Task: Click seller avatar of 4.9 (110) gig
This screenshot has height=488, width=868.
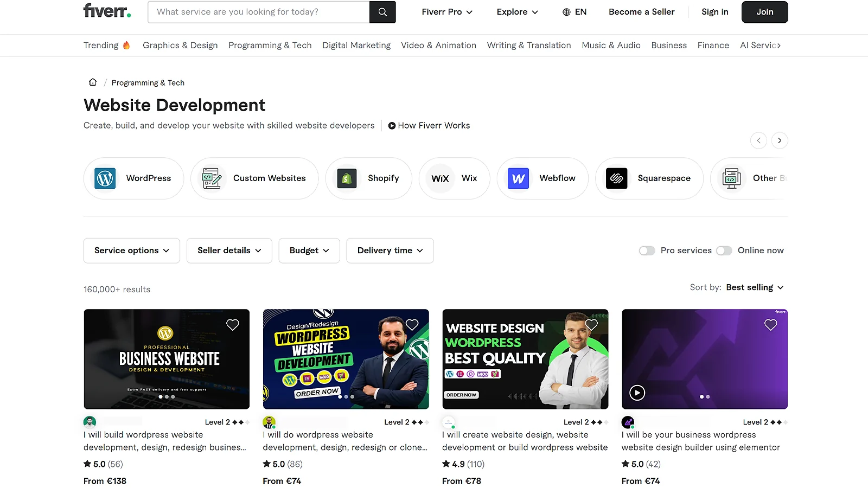Action: tap(449, 422)
